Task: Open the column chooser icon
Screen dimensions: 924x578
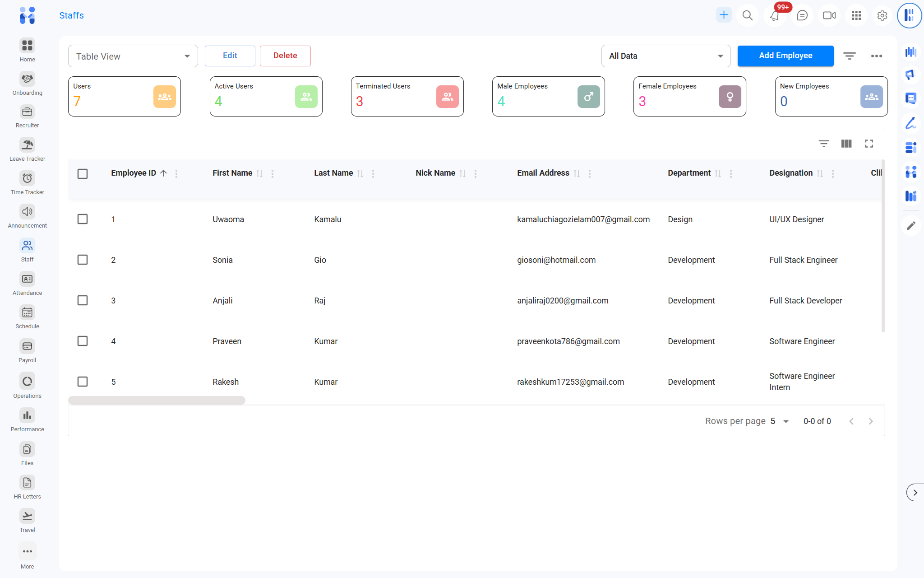Action: pos(846,144)
